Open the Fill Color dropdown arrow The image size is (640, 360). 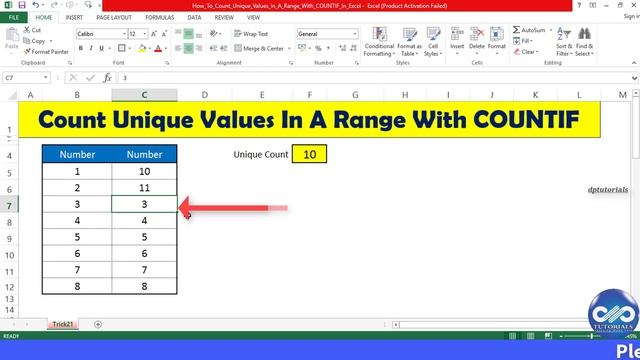pyautogui.click(x=149, y=48)
